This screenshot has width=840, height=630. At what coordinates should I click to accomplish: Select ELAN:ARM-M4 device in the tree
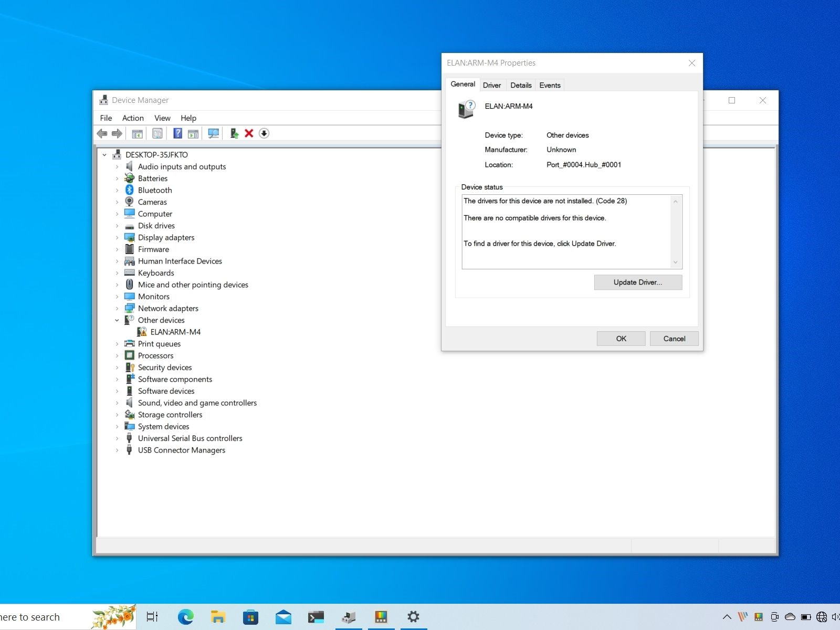point(175,332)
